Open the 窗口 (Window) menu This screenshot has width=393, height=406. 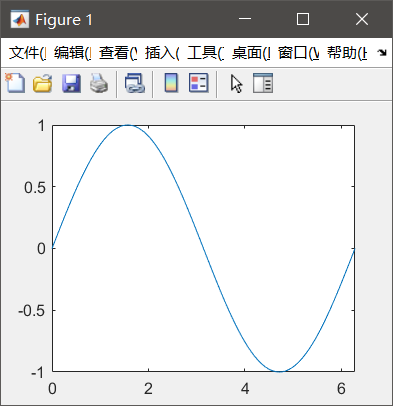click(298, 53)
